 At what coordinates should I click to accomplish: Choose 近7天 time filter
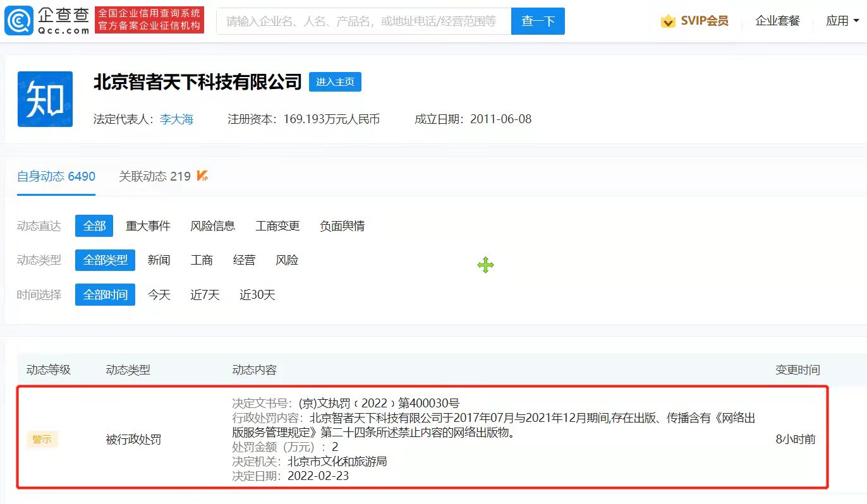205,295
